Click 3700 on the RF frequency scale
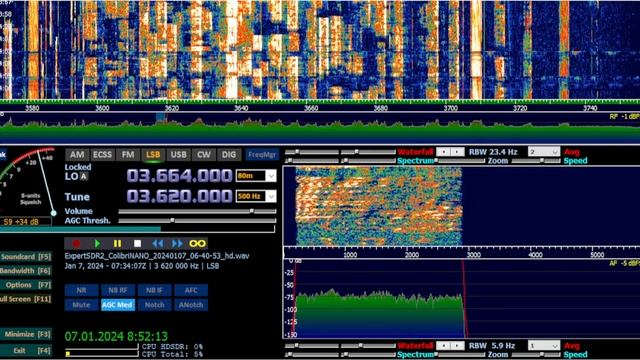 pos(451,108)
